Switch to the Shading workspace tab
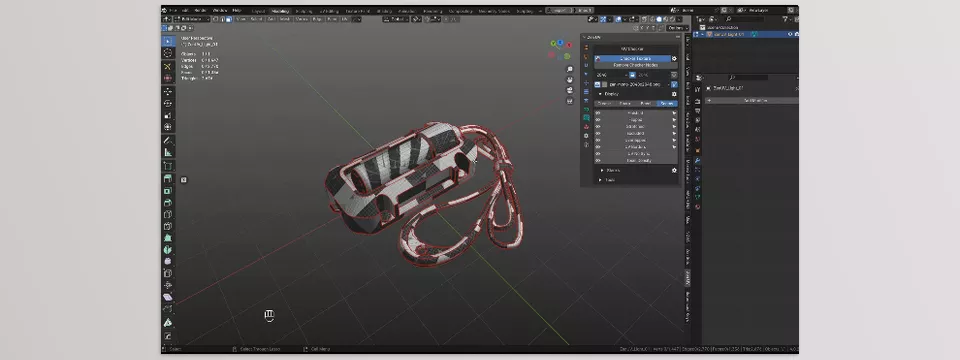 click(x=384, y=10)
